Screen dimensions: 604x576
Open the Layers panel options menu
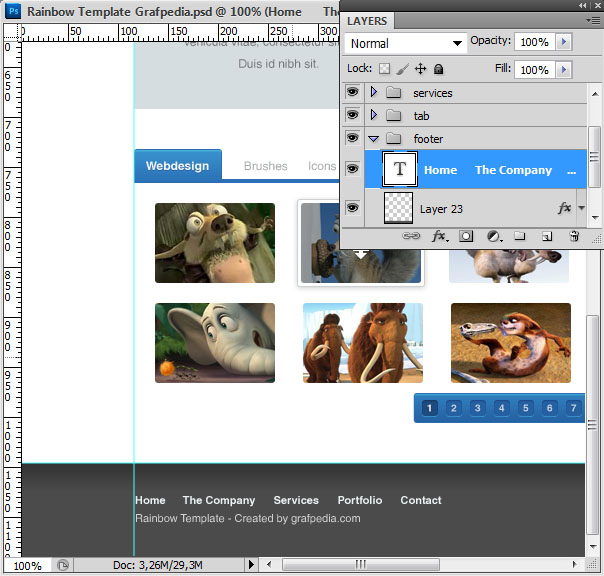click(593, 20)
